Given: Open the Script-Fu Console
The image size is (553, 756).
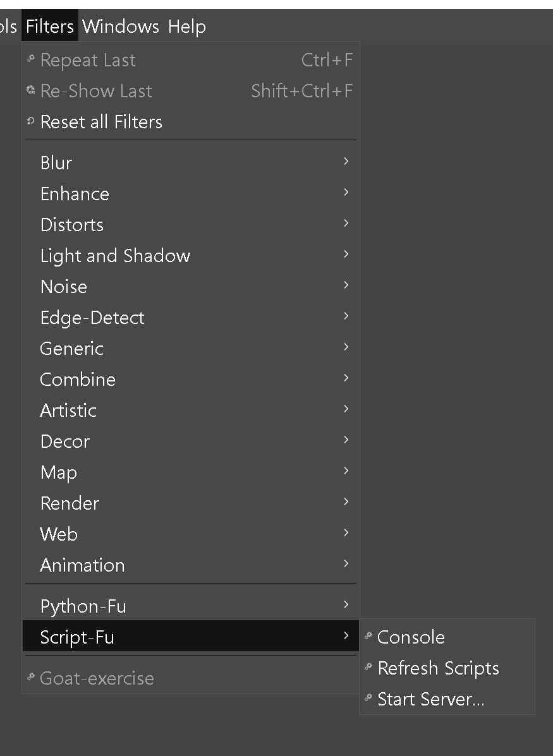Looking at the screenshot, I should point(411,637).
